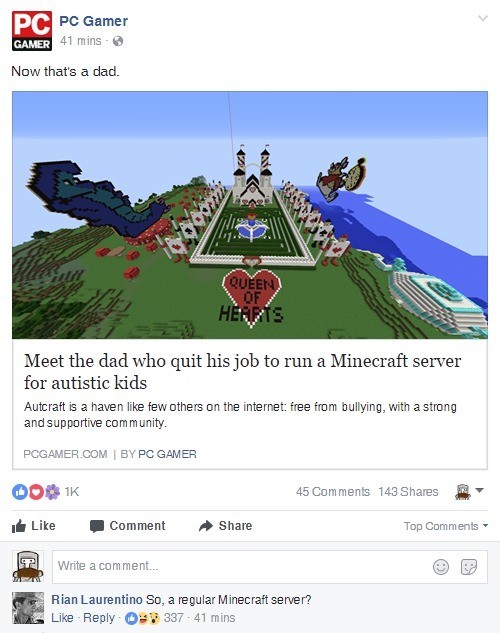Image resolution: width=500 pixels, height=633 pixels.
Task: Click the Share button under the post
Action: pyautogui.click(x=226, y=526)
